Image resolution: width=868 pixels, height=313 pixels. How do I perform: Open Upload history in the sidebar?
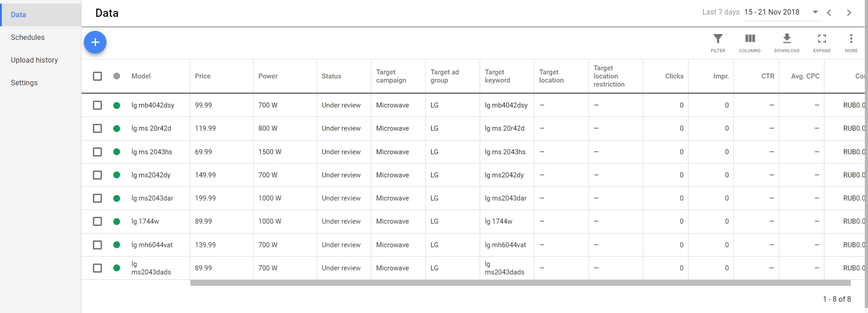(x=40, y=60)
